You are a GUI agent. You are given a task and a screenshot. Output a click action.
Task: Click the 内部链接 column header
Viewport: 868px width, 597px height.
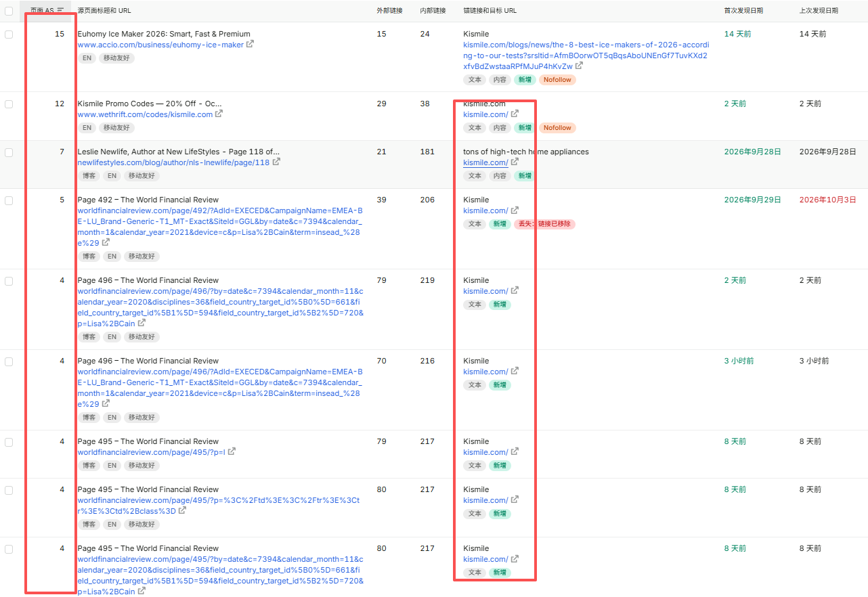point(433,10)
